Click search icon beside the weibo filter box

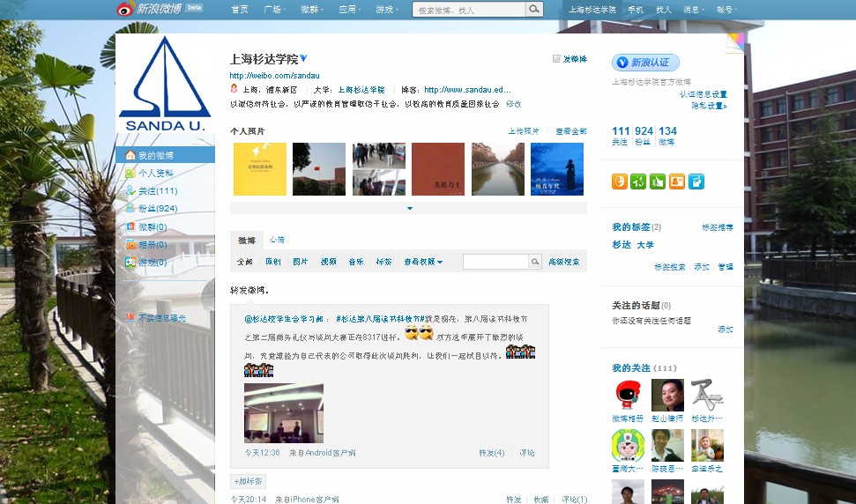click(x=535, y=262)
